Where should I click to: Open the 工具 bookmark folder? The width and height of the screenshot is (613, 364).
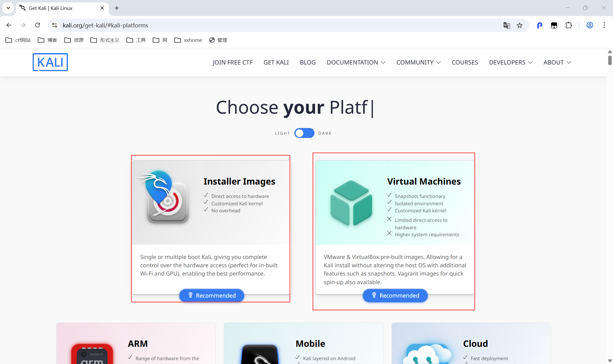pyautogui.click(x=136, y=40)
